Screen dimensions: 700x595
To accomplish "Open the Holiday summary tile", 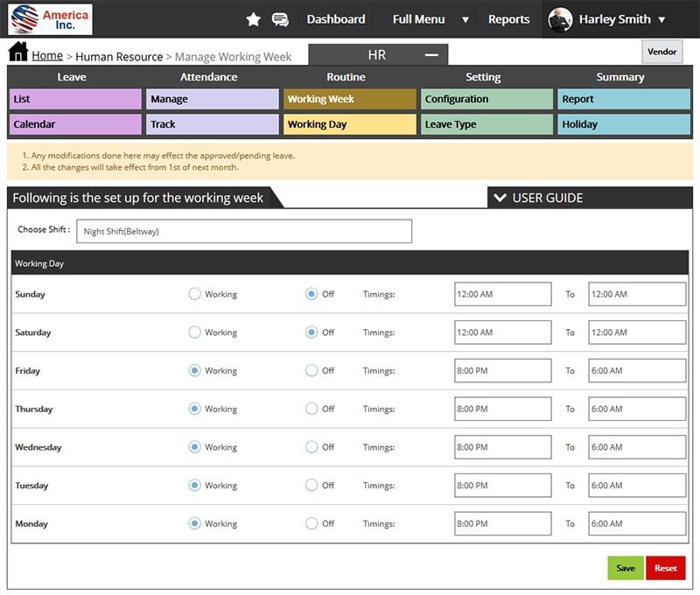I will pos(624,124).
